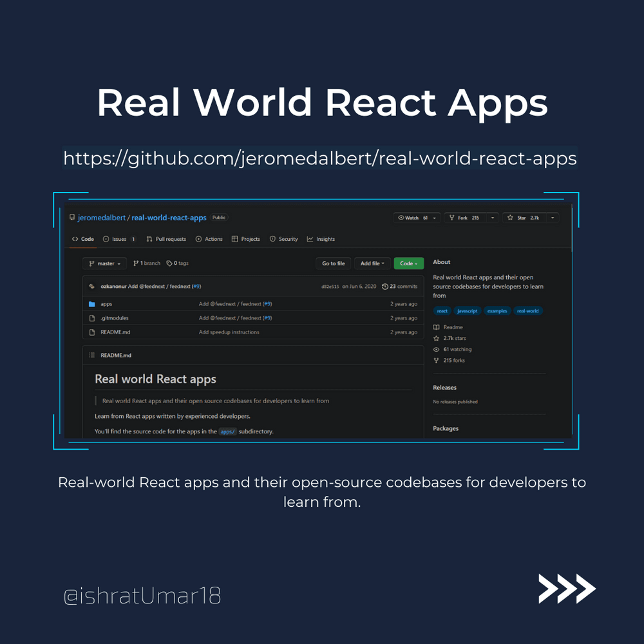Screen dimensions: 644x644
Task: Select the javascript topic tag
Action: [467, 311]
